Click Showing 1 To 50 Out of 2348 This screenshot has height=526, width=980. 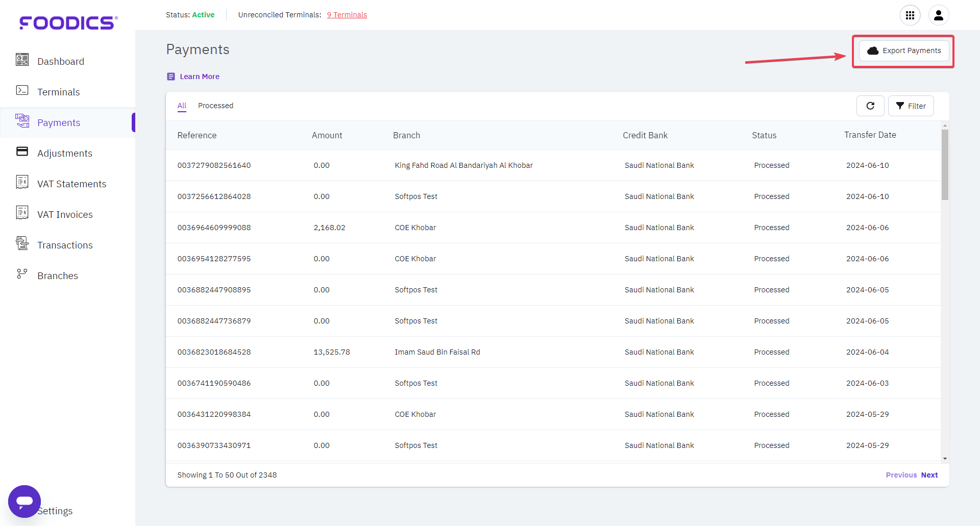(227, 475)
